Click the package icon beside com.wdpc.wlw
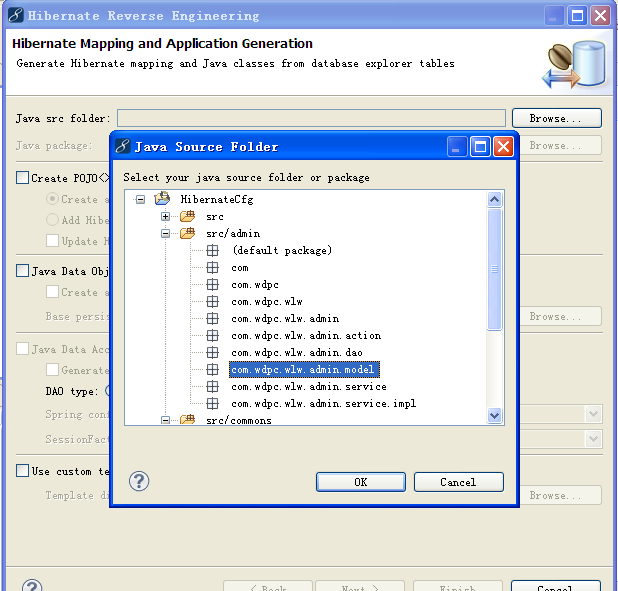618x591 pixels. click(212, 302)
